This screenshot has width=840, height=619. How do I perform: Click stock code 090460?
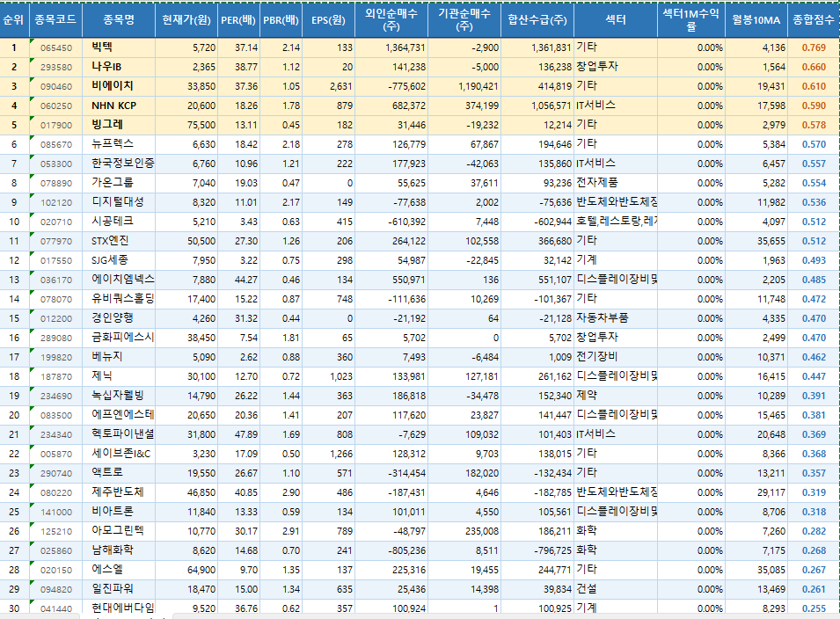click(x=56, y=86)
